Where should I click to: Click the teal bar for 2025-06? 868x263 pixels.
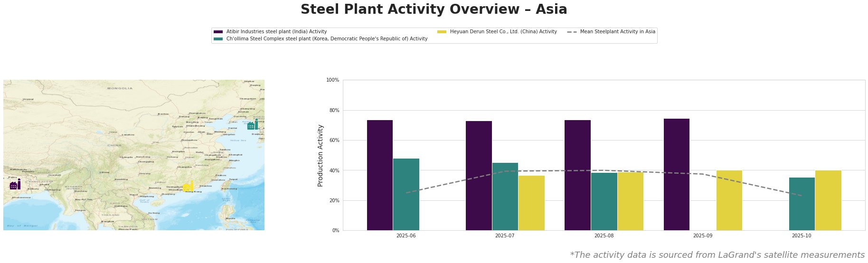tap(406, 194)
